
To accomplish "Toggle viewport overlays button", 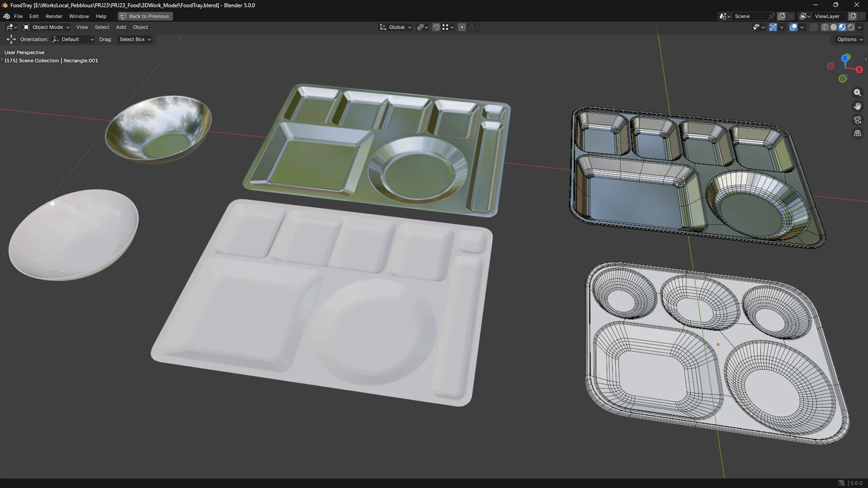I will 793,27.
